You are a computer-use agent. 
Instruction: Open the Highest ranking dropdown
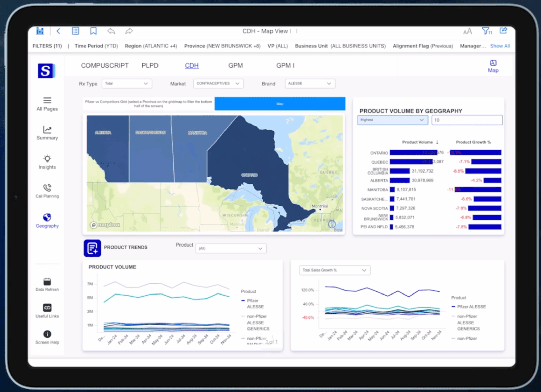point(393,120)
